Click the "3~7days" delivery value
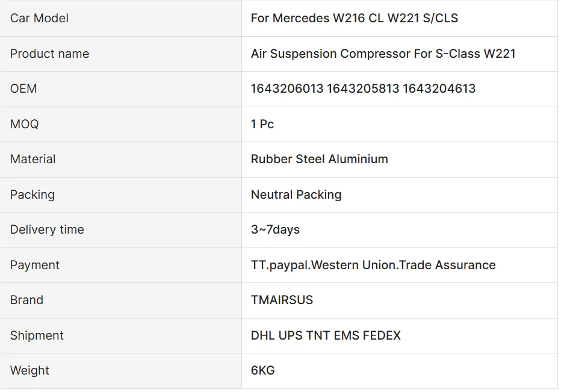Viewport: 561px width, 392px height. (275, 229)
